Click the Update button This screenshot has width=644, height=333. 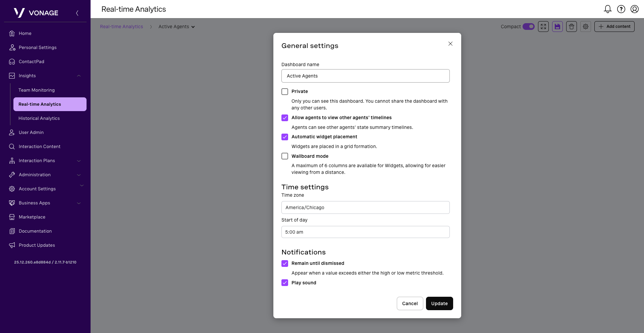pos(439,303)
